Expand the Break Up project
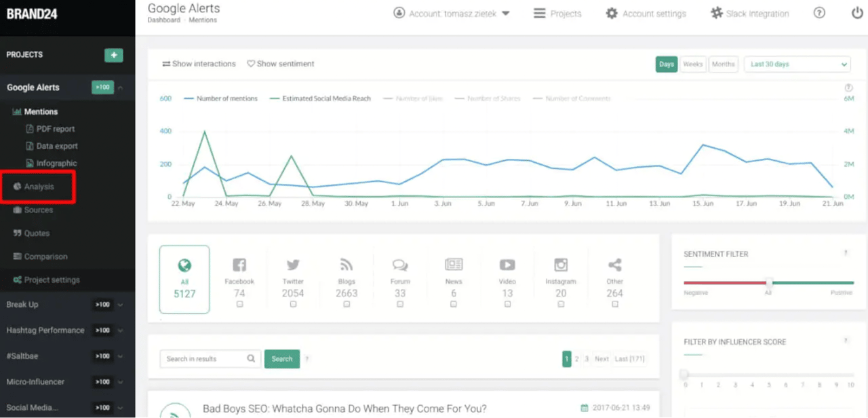This screenshot has height=418, width=868. pos(120,305)
